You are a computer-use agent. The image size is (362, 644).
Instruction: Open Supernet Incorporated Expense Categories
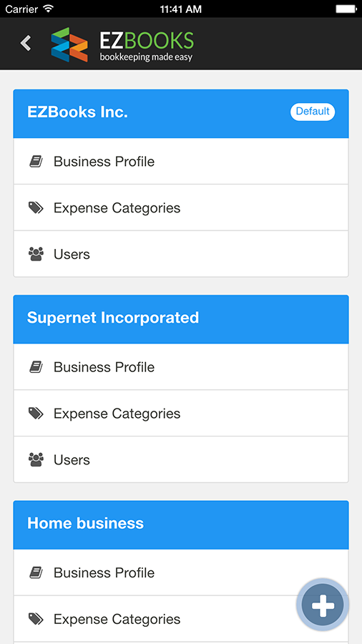click(181, 413)
